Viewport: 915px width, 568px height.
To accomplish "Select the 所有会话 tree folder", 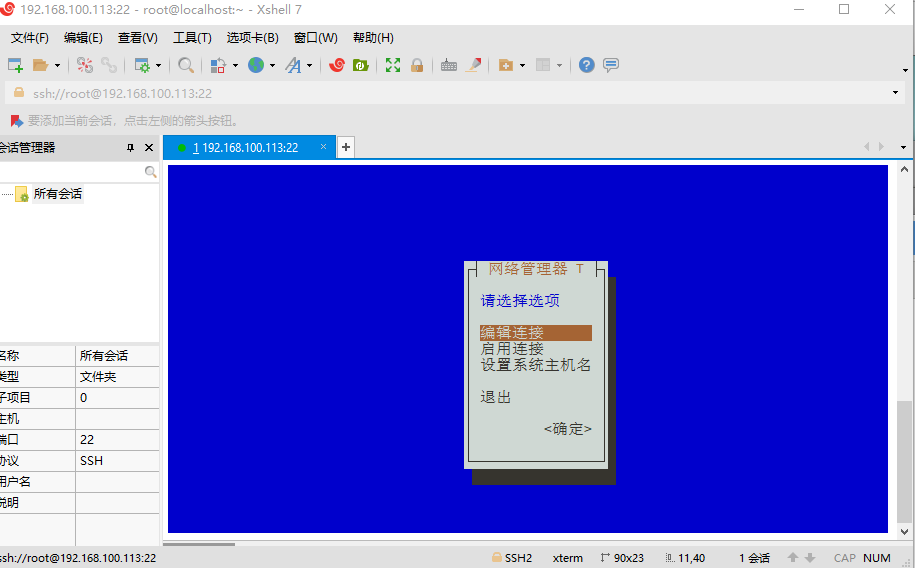I will [57, 194].
